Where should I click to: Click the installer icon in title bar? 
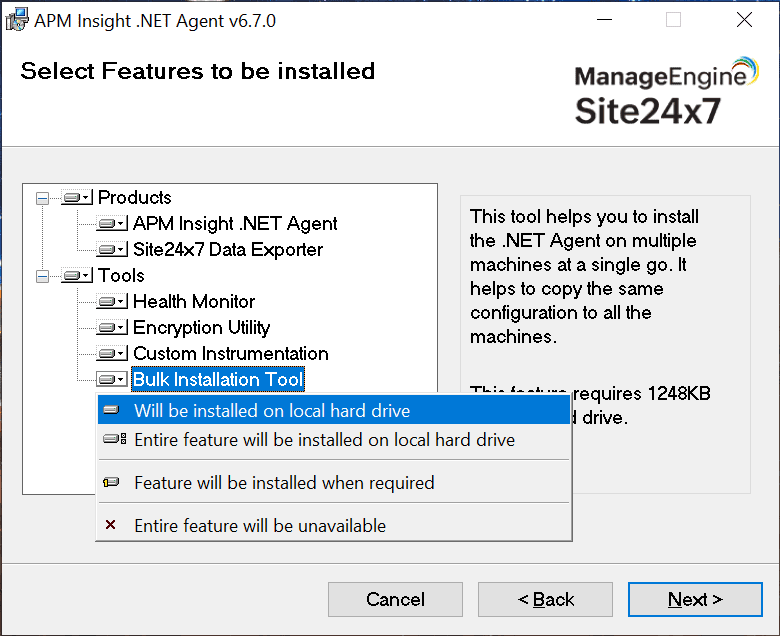(16, 20)
